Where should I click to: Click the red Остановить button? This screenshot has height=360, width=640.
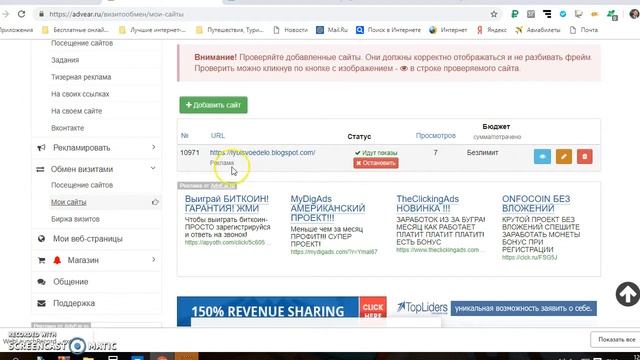click(376, 163)
